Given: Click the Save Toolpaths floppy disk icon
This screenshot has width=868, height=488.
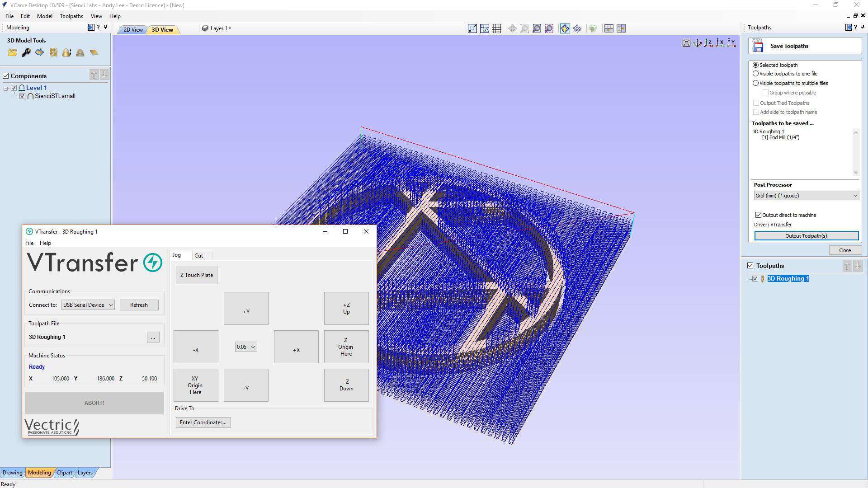Looking at the screenshot, I should coord(758,46).
